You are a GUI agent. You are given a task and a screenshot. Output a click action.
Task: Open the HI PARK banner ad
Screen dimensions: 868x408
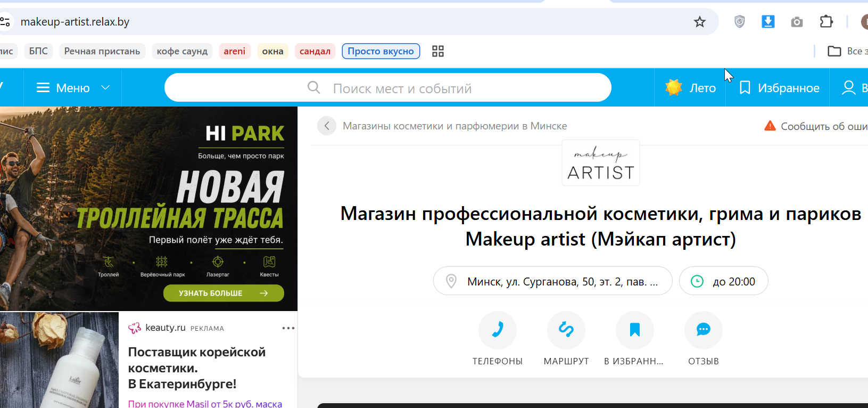pos(148,209)
